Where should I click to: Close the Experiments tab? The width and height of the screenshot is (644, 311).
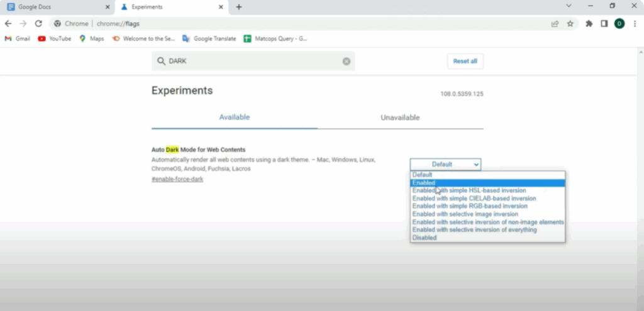[221, 7]
